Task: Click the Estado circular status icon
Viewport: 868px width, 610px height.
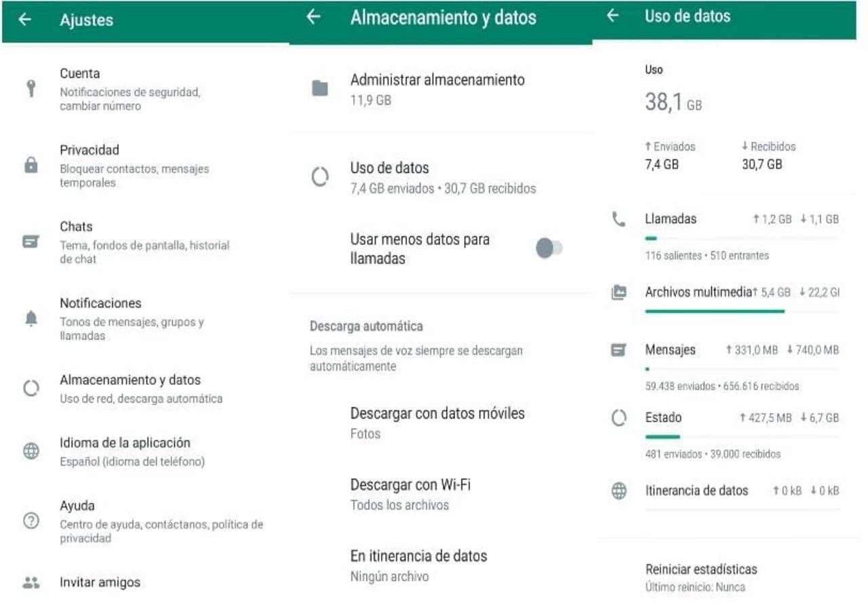Action: click(x=618, y=419)
